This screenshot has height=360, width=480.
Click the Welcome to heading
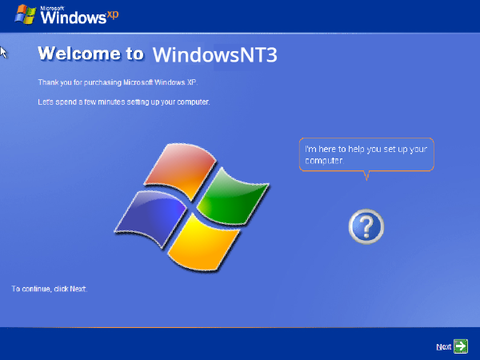(91, 53)
